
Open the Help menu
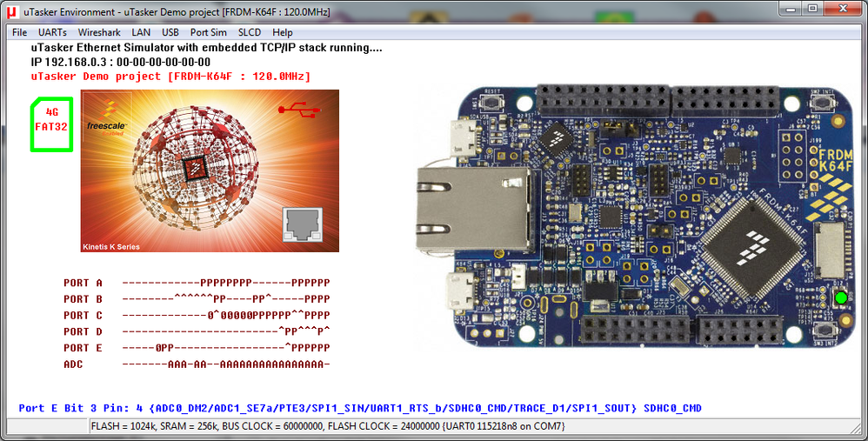click(283, 32)
